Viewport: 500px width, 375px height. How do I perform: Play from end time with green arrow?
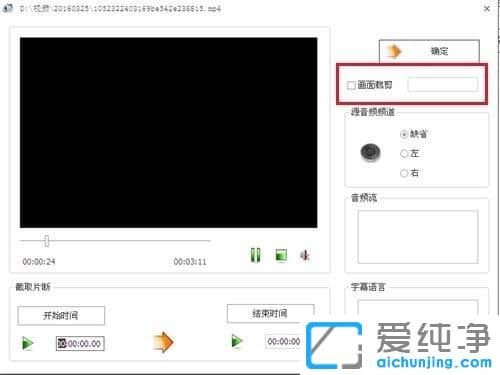tap(237, 341)
